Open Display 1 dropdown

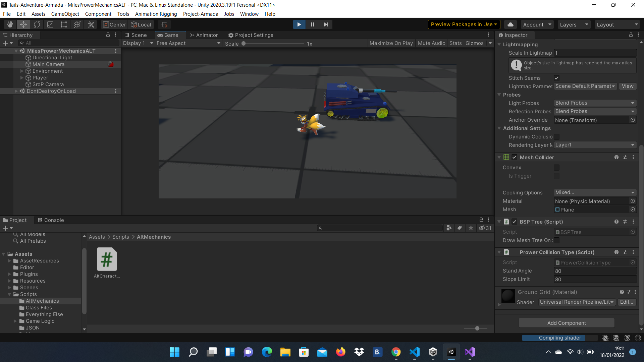click(x=138, y=43)
